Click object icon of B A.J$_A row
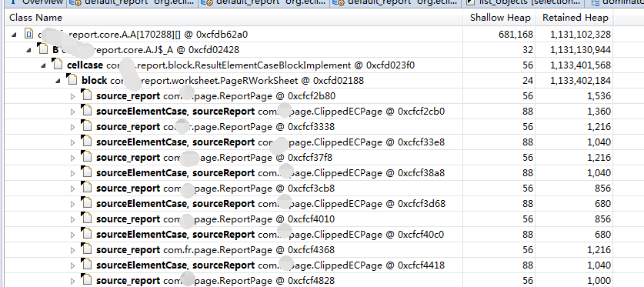The image size is (644, 287). [x=42, y=49]
